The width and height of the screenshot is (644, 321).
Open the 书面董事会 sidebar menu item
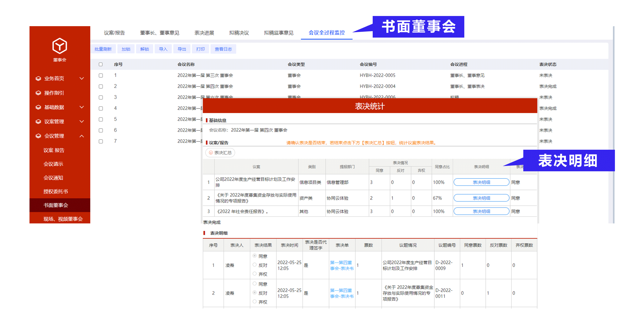(55, 205)
